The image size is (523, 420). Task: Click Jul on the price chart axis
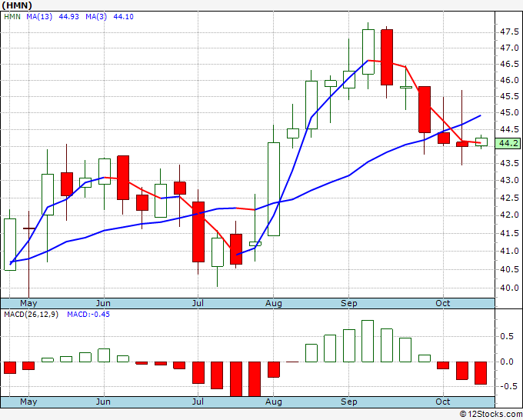click(198, 303)
